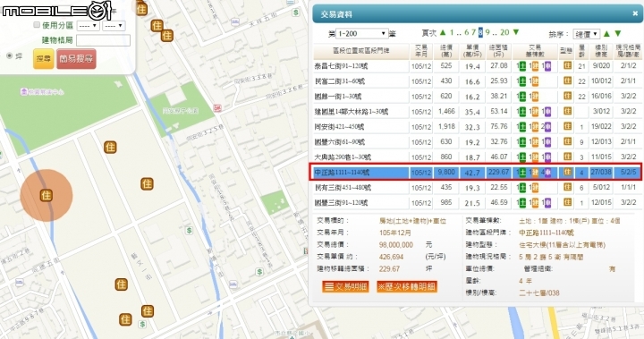
Task: Click the purple 桃園展演中心 landmark icon on the map
Action: pyautogui.click(x=24, y=91)
